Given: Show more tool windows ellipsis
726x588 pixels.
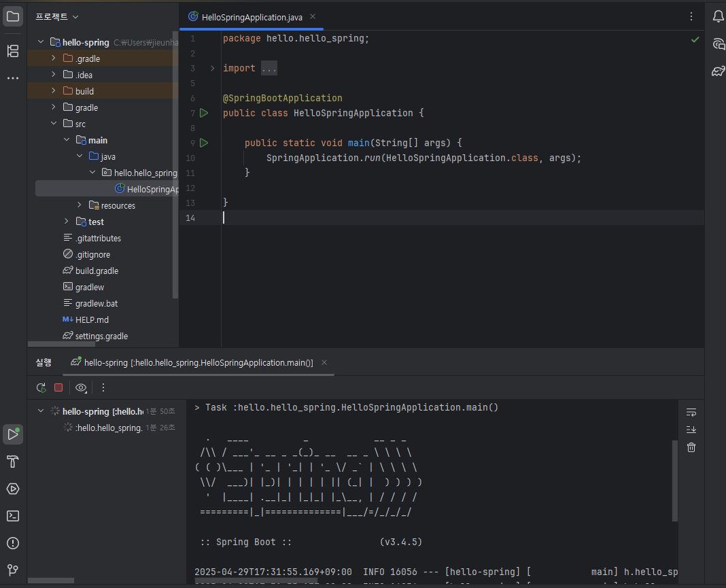Looking at the screenshot, I should pyautogui.click(x=13, y=78).
